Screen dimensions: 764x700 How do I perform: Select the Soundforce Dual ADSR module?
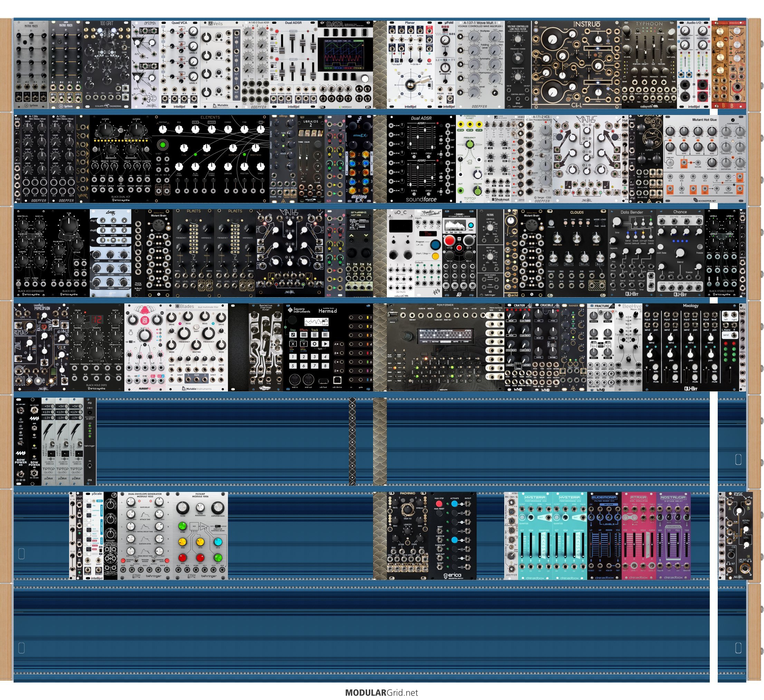[421, 159]
